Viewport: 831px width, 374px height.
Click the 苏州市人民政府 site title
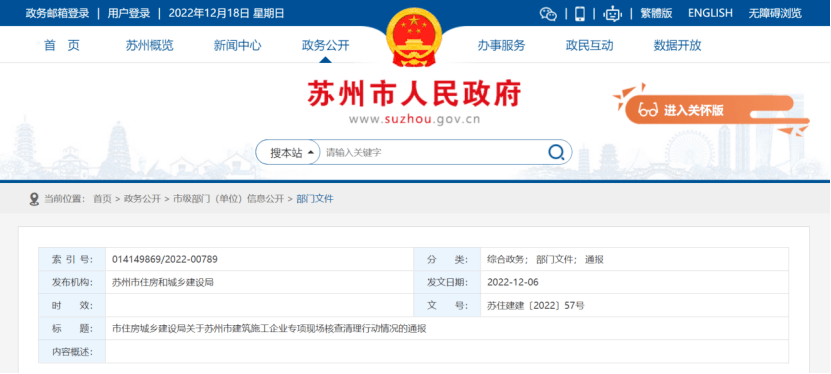click(x=414, y=94)
